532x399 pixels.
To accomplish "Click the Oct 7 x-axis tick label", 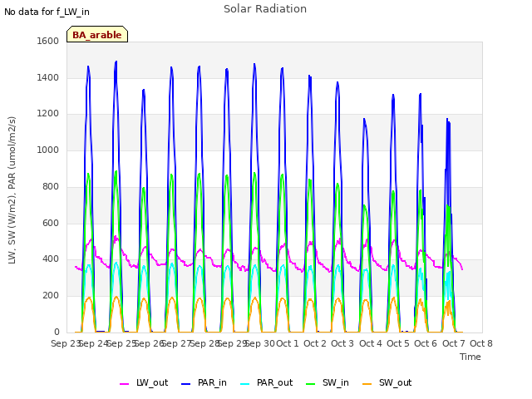I will point(454,343).
